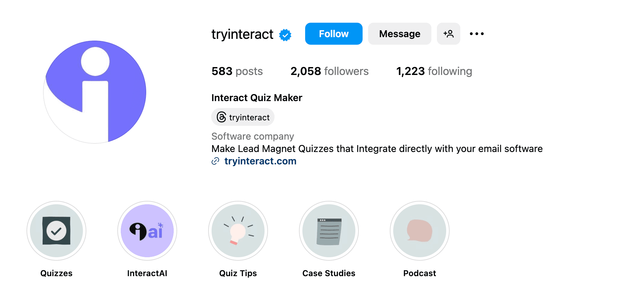Image resolution: width=644 pixels, height=304 pixels.
Task: Click the Quiz Tips highlight label
Action: pos(238,273)
